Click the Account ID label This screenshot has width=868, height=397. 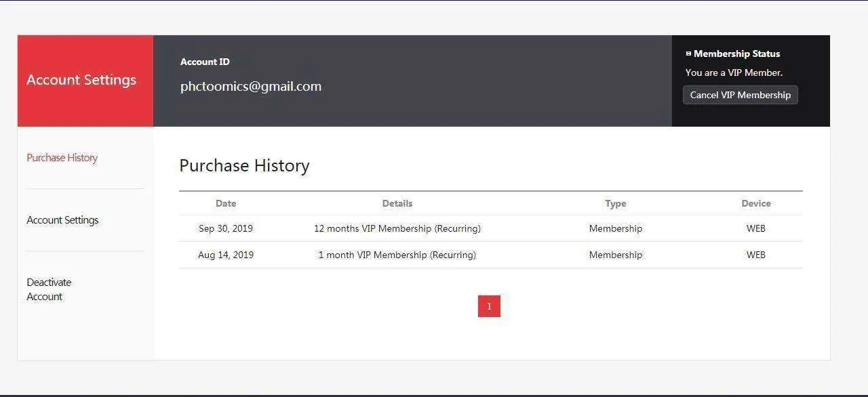coord(205,62)
